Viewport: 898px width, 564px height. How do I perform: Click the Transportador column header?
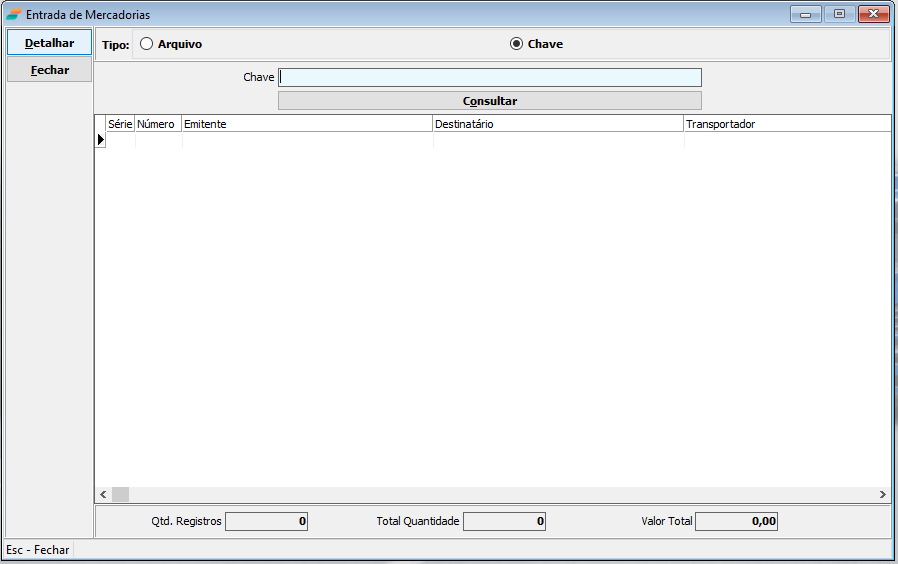[785, 124]
